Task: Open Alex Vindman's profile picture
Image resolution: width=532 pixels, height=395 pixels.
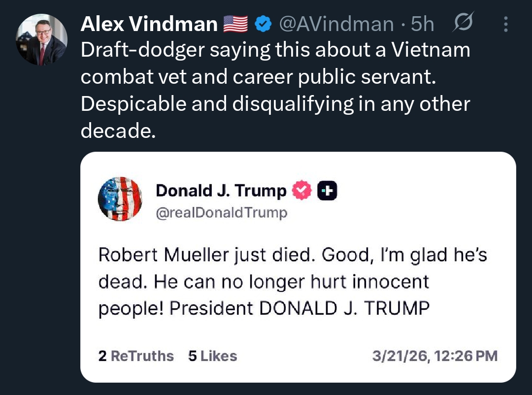Action: pyautogui.click(x=41, y=39)
